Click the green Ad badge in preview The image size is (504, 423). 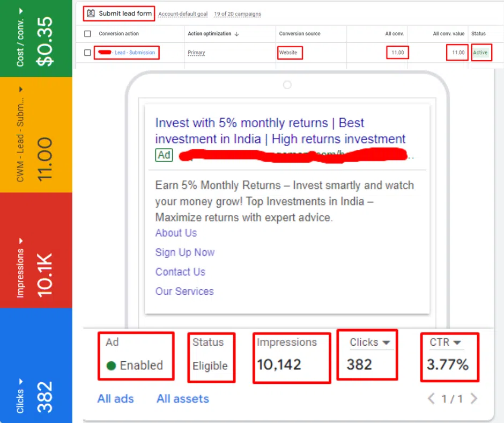(164, 156)
